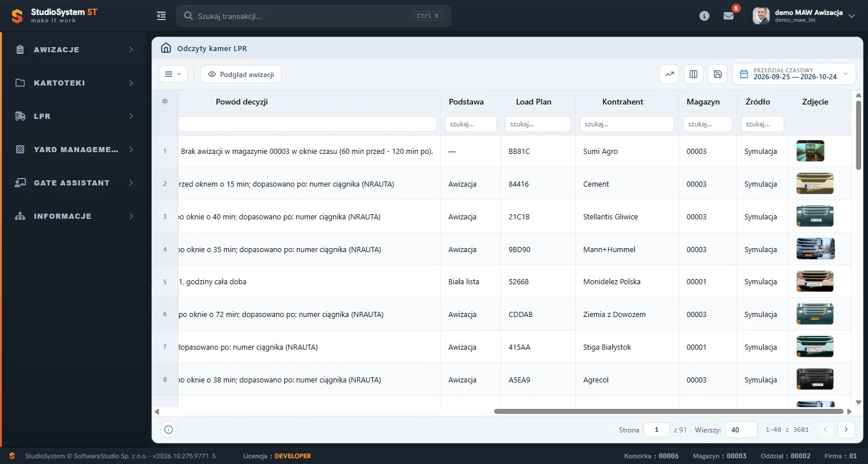Click the Źródło column filter field
Viewport: 868px width, 464px height.
[762, 124]
